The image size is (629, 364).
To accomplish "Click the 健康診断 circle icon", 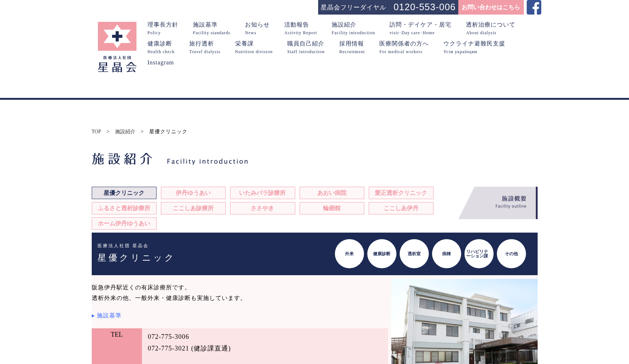I will pos(381,254).
